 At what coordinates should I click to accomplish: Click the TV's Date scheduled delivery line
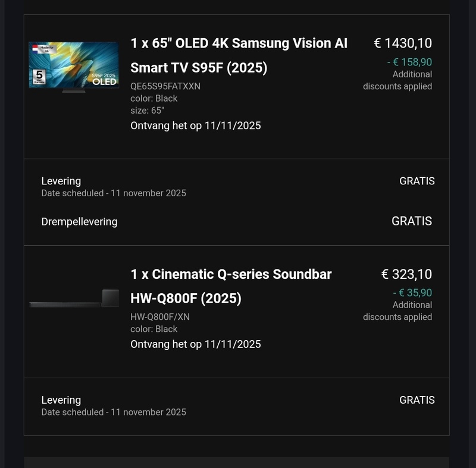tap(113, 193)
